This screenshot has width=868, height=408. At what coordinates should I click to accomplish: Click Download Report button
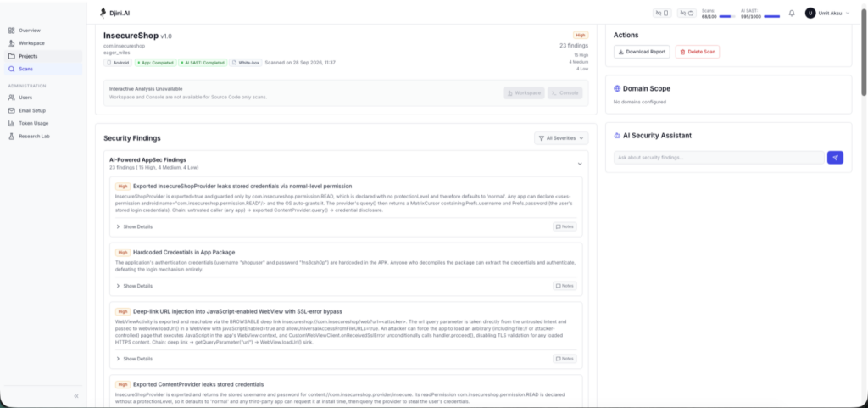click(x=642, y=52)
